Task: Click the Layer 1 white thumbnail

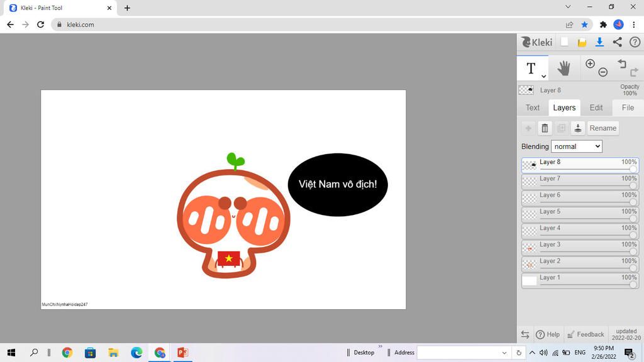Action: click(x=530, y=280)
